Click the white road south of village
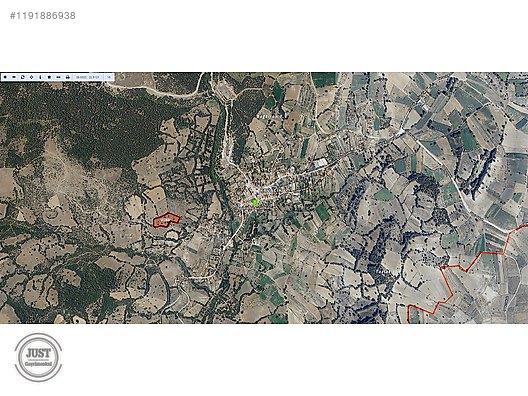The height and width of the screenshot is (396, 528). 233,237
